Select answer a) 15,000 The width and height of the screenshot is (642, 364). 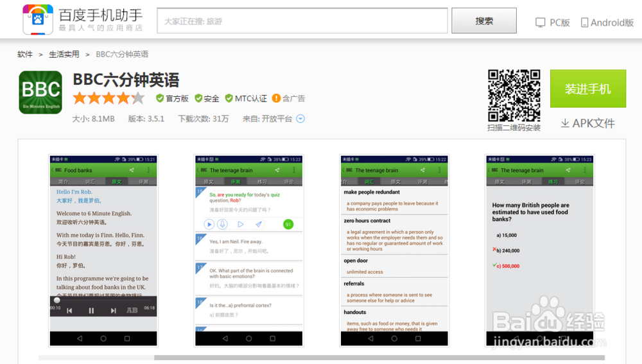point(507,236)
